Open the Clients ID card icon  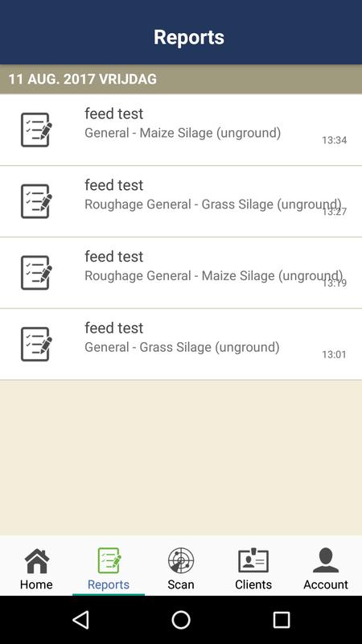click(253, 560)
